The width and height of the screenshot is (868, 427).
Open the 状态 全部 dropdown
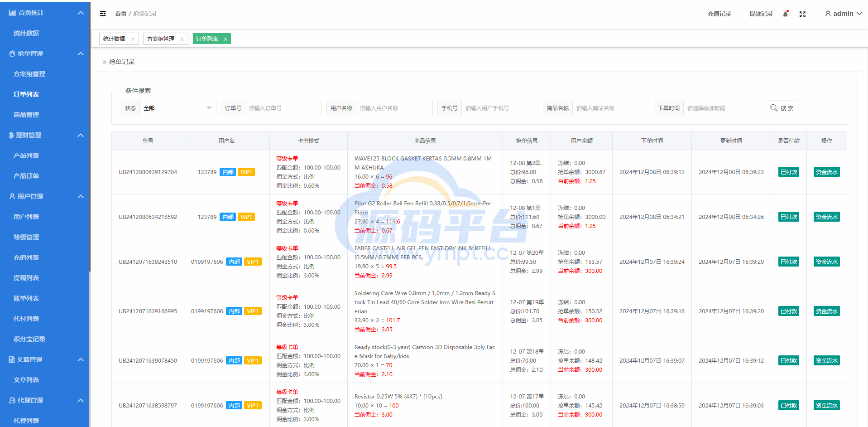pos(178,108)
